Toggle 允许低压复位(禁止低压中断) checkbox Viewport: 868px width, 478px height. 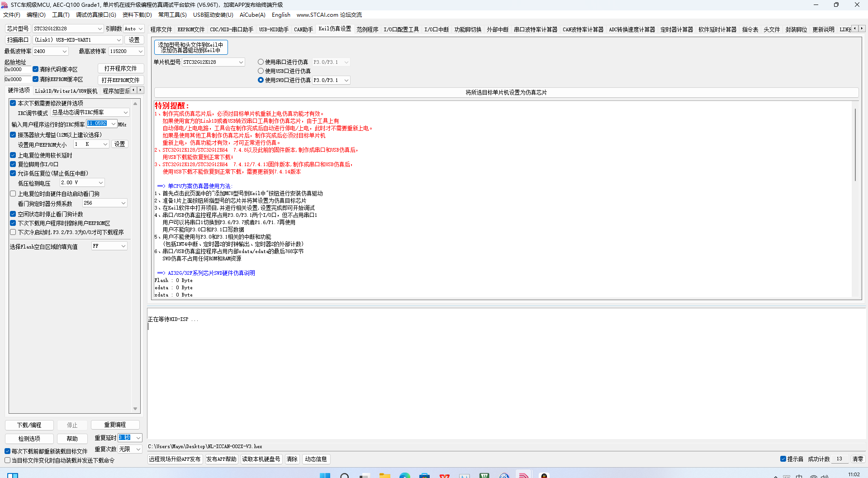pyautogui.click(x=13, y=173)
